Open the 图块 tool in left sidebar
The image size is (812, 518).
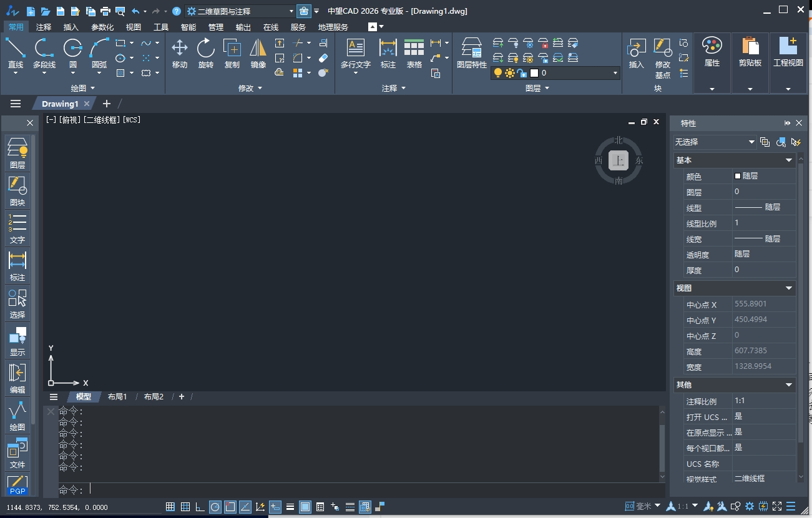17,191
